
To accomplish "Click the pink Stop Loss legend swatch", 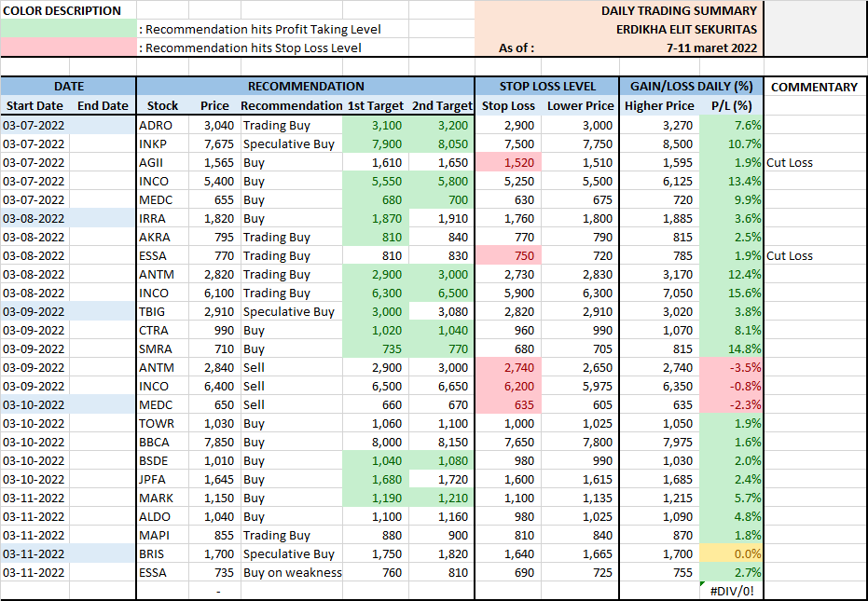I will (x=68, y=48).
